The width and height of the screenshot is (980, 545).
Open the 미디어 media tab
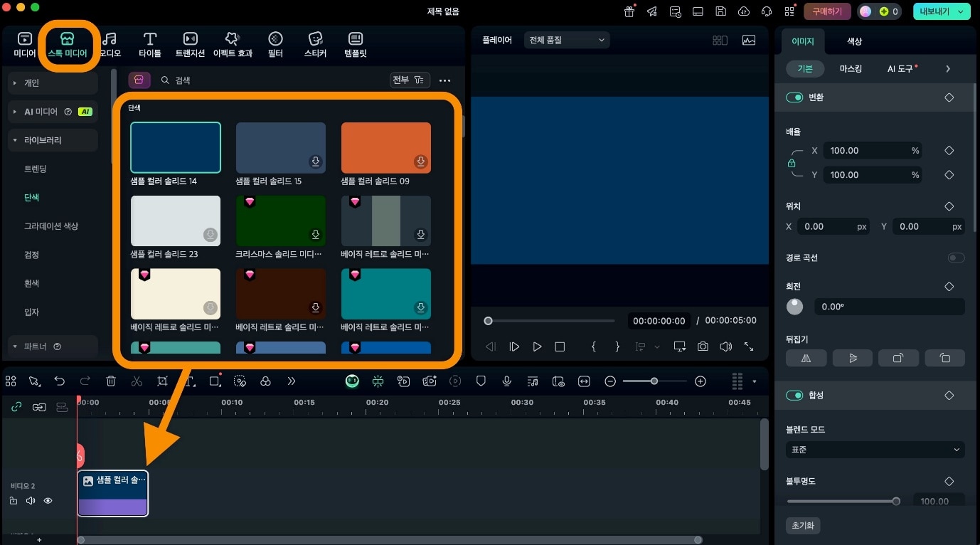click(x=25, y=45)
